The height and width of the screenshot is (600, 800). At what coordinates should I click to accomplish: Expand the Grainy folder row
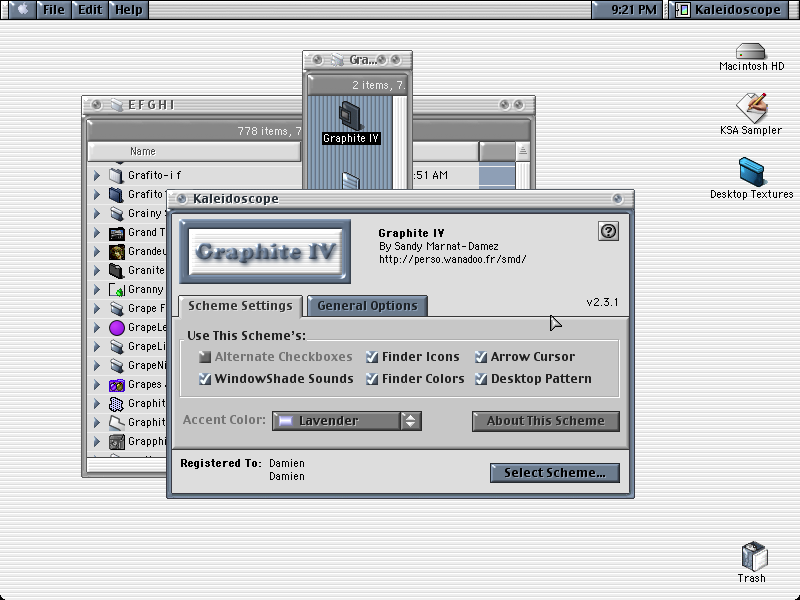click(97, 213)
